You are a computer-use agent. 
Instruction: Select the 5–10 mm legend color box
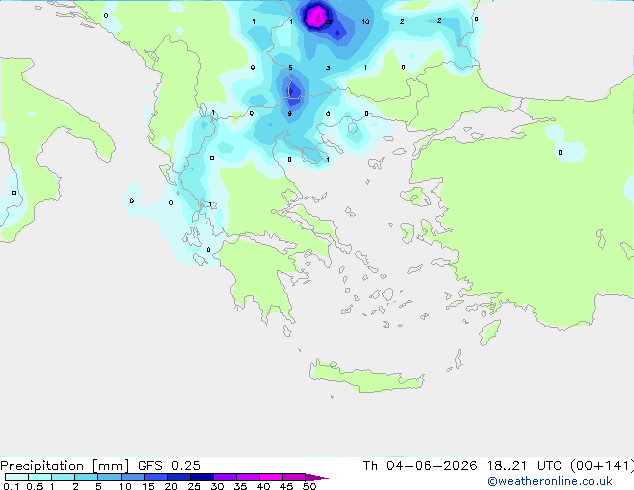pos(109,477)
